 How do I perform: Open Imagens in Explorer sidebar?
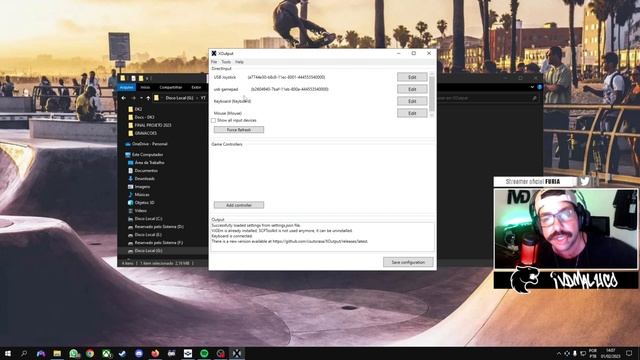point(142,187)
